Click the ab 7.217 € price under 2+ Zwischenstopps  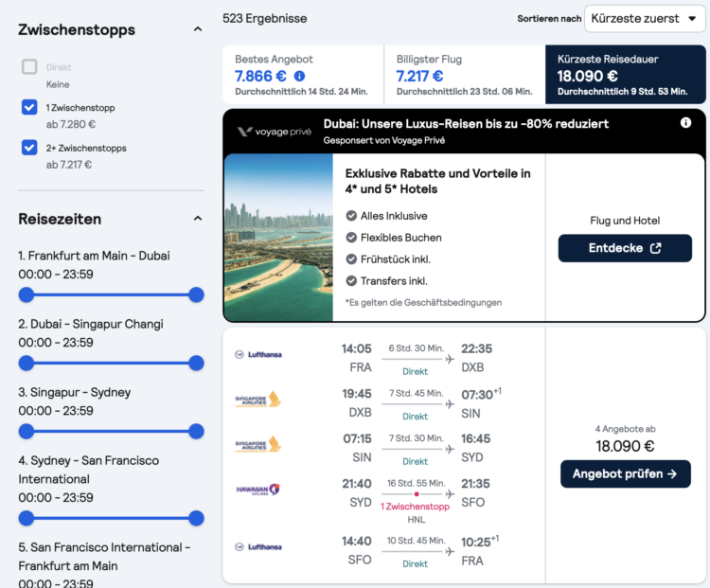click(69, 165)
